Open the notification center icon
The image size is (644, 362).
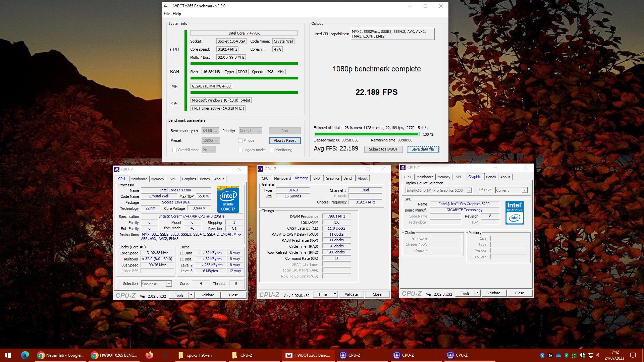(633, 355)
